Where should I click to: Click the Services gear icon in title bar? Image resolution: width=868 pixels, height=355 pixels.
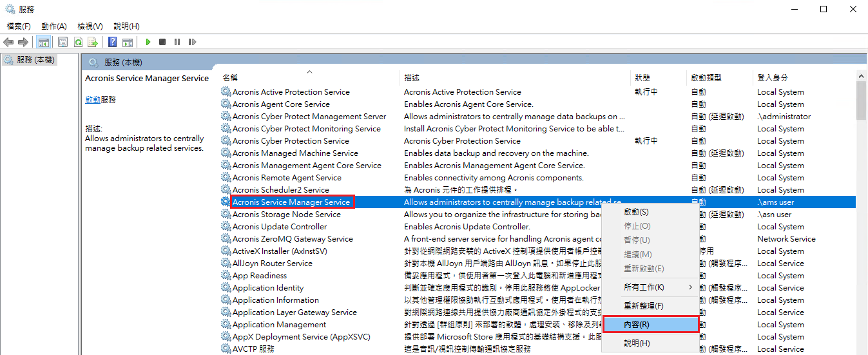[10, 9]
